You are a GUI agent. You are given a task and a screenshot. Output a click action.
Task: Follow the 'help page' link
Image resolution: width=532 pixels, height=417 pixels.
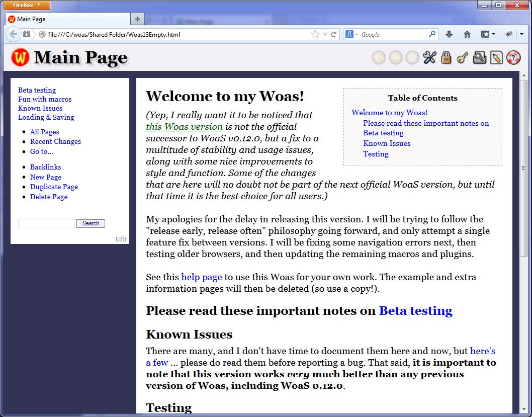coord(202,277)
